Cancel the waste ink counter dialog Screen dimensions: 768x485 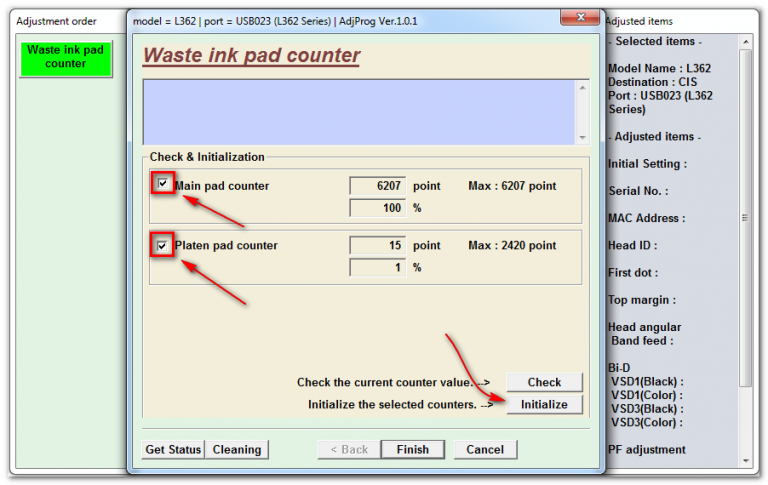tap(485, 450)
